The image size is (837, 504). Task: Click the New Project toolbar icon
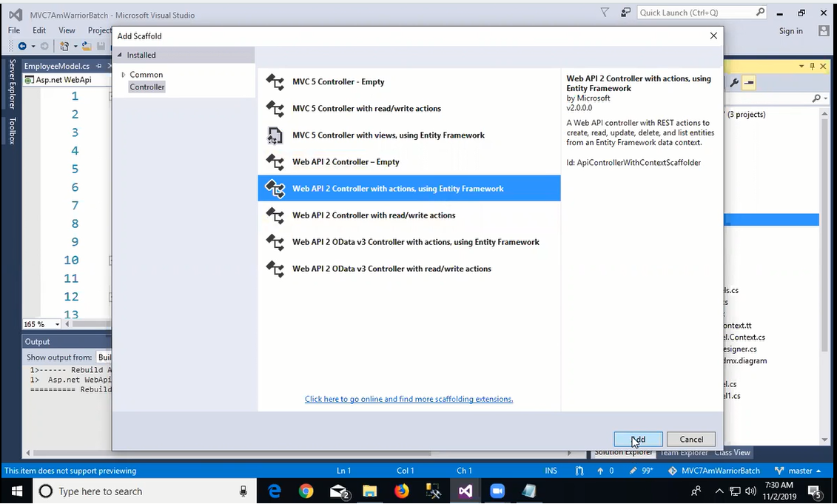64,47
